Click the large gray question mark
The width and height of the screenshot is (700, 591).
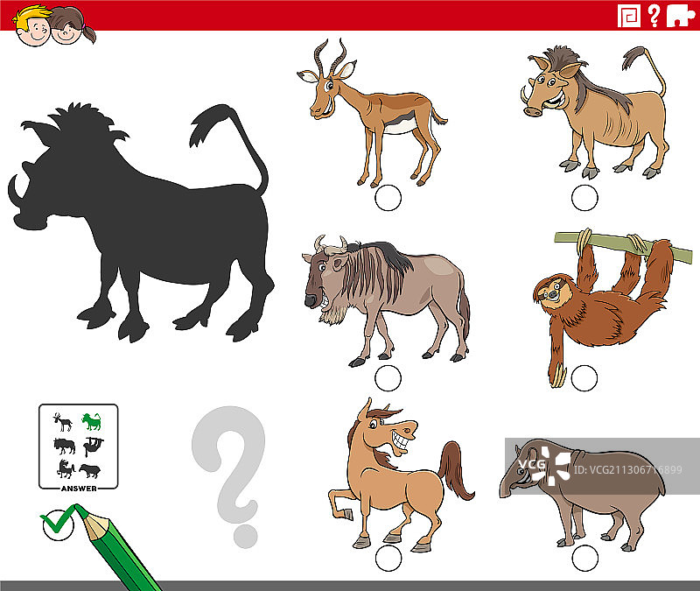230,474
